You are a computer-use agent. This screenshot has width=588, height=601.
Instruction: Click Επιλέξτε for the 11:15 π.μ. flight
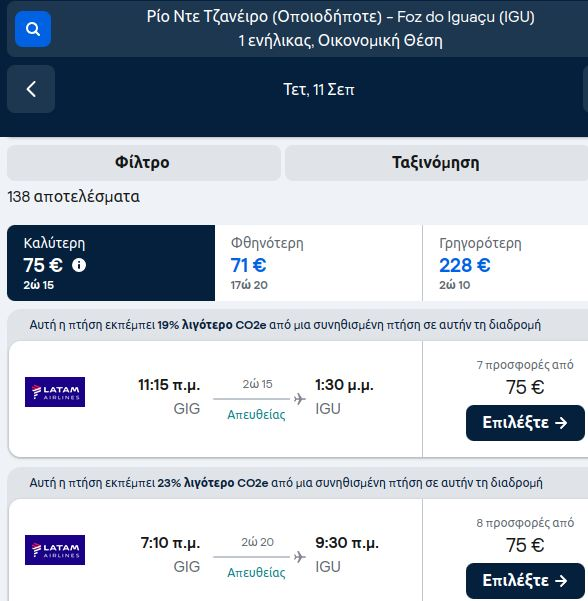[525, 423]
